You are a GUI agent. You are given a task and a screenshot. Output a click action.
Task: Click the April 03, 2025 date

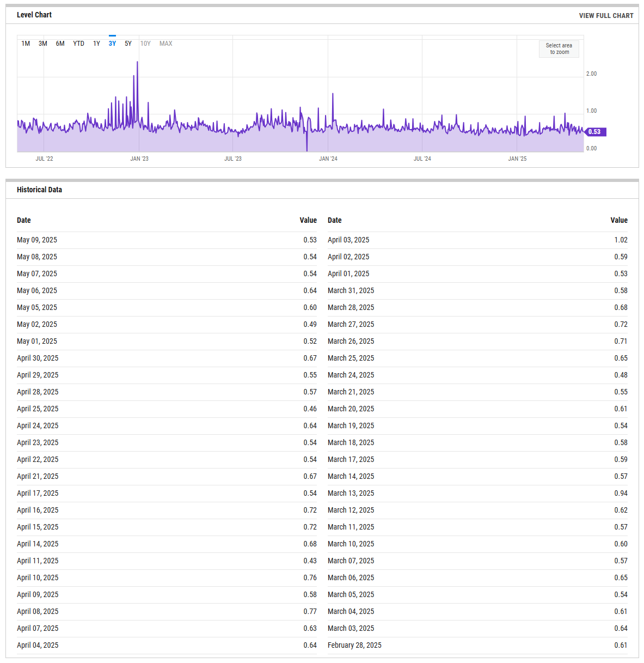(x=348, y=240)
